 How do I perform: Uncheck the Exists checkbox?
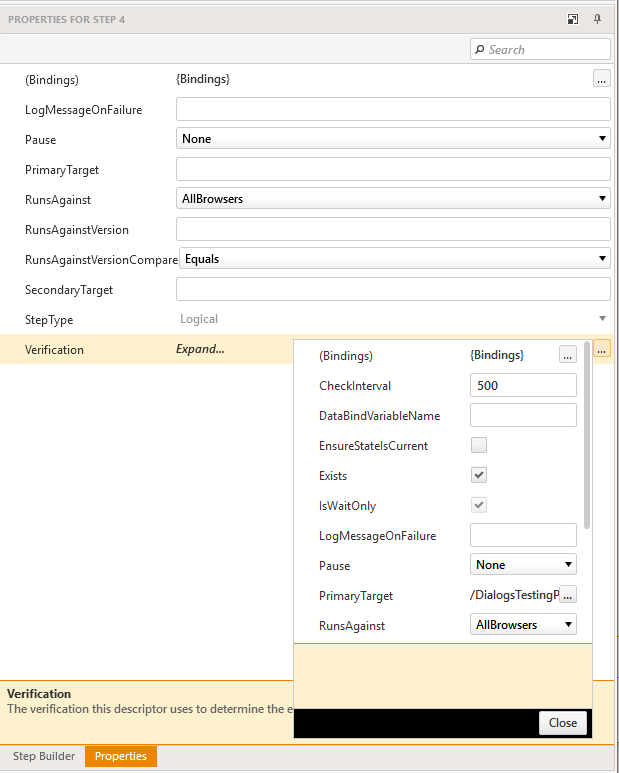(x=479, y=475)
